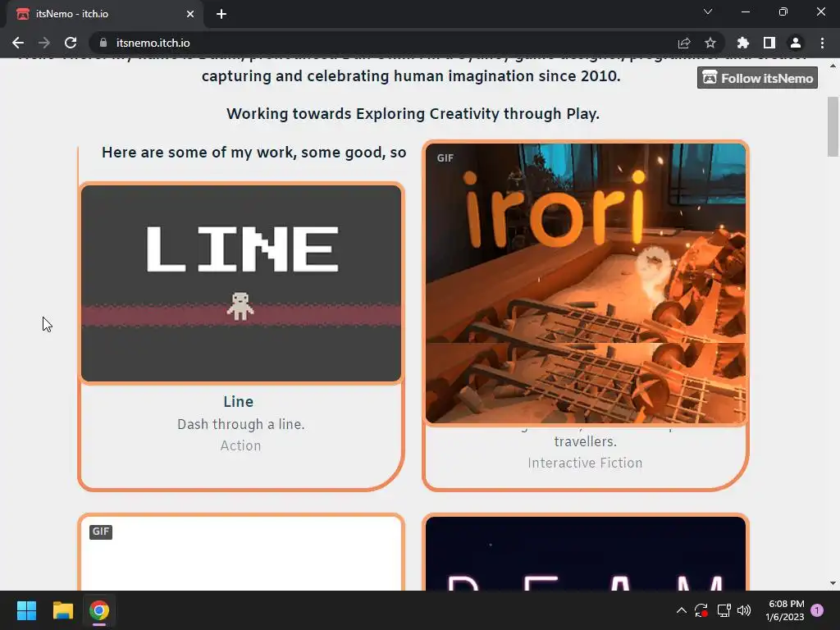
Task: Share this page using the share icon
Action: click(x=684, y=43)
